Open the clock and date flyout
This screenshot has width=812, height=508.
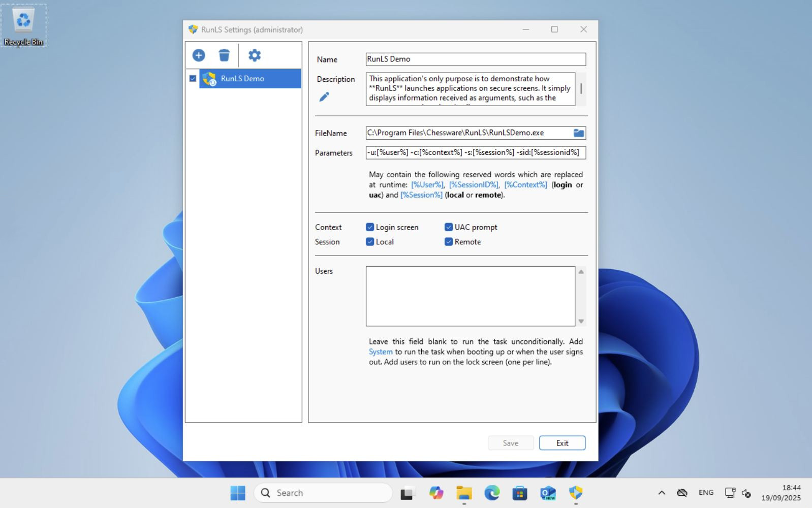coord(781,493)
